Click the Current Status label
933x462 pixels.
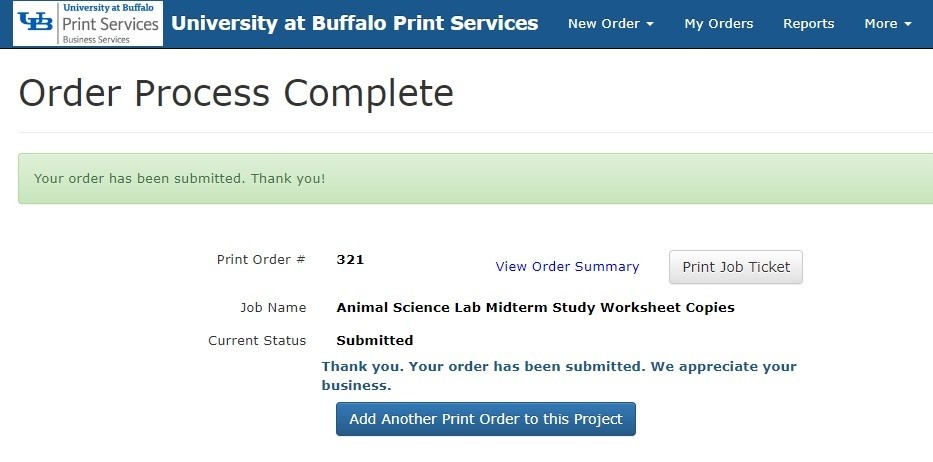pyautogui.click(x=257, y=341)
